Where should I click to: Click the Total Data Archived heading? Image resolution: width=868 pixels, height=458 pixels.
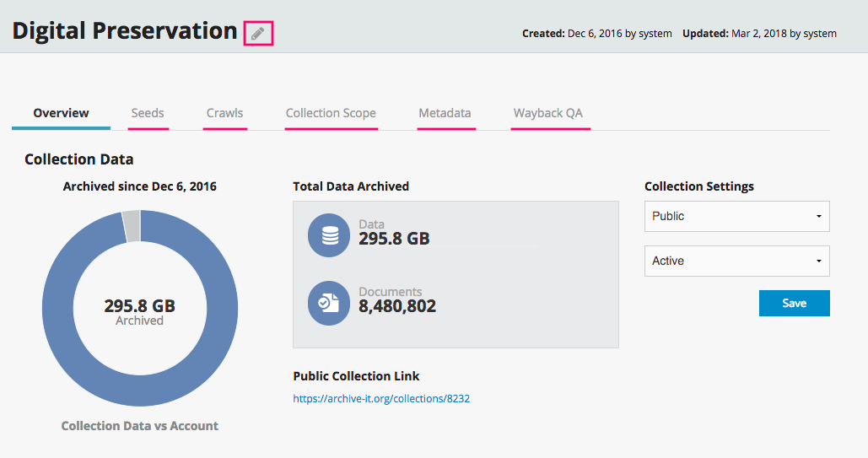(351, 186)
